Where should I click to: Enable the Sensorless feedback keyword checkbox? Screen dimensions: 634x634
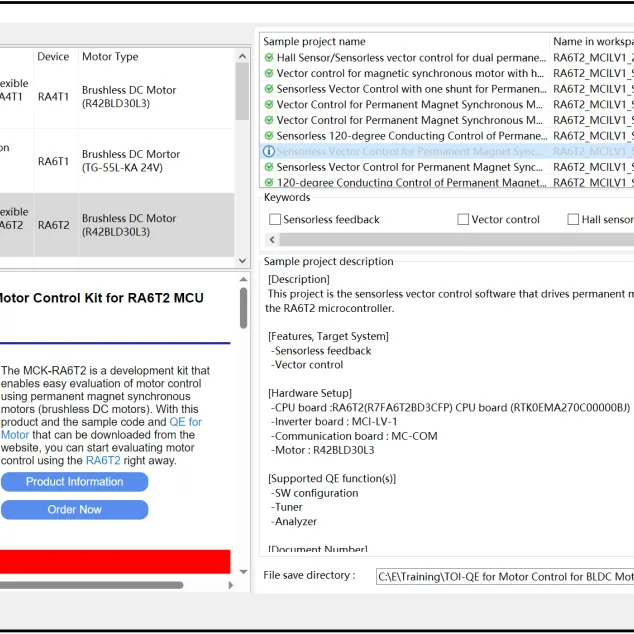tap(275, 220)
